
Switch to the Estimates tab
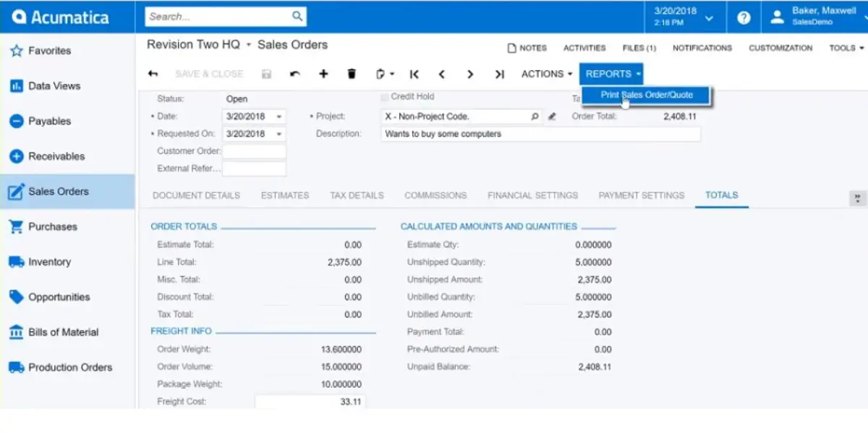click(x=285, y=195)
